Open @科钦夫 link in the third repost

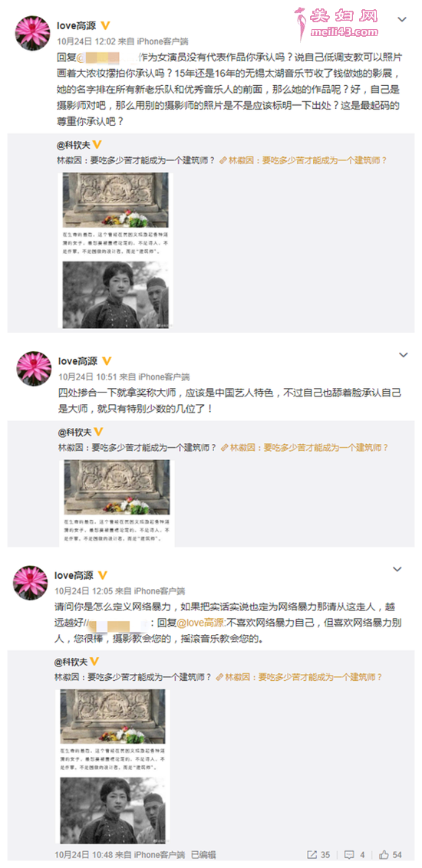point(71,662)
